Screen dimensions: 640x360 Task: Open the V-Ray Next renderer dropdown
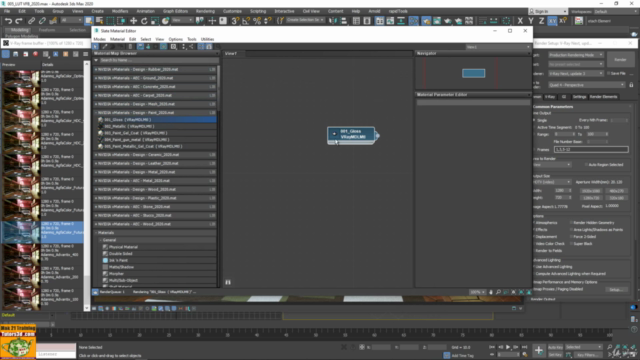click(575, 73)
